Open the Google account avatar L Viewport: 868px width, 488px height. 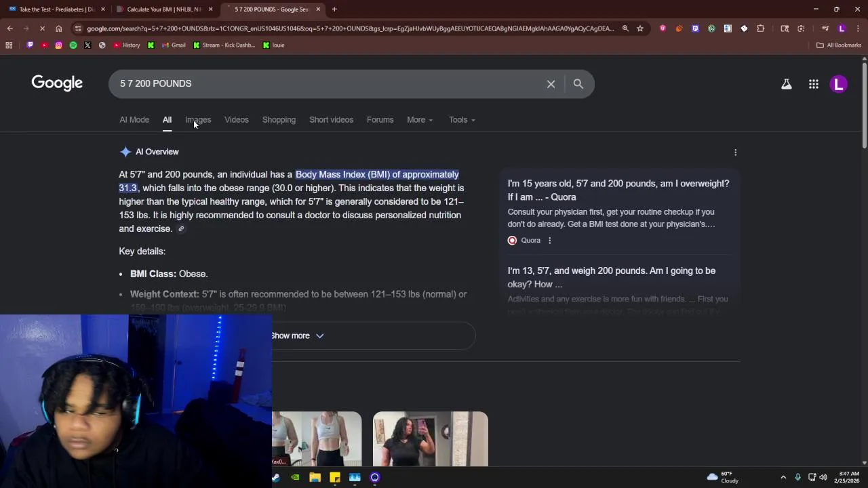(839, 85)
